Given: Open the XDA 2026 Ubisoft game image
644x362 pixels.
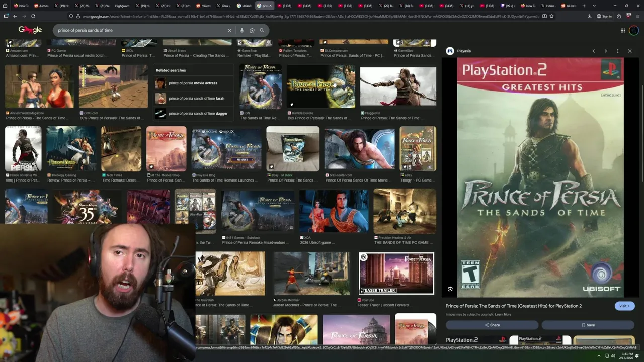Looking at the screenshot, I should click(334, 211).
